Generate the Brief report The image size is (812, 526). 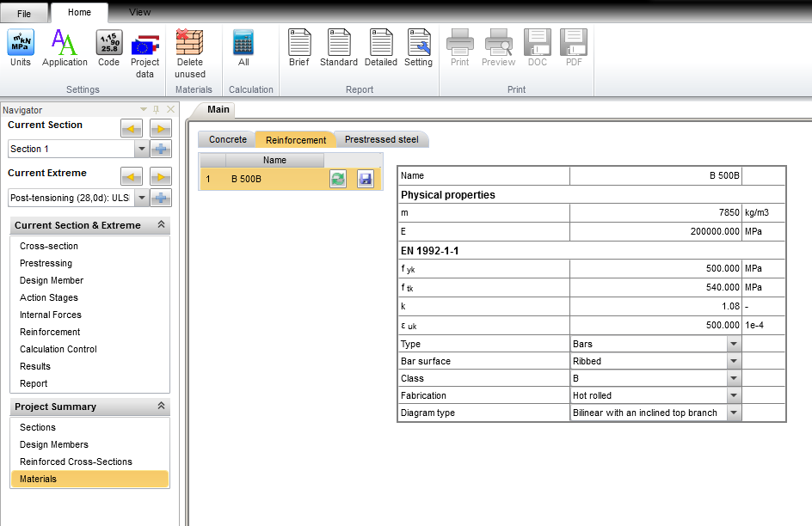pyautogui.click(x=298, y=47)
